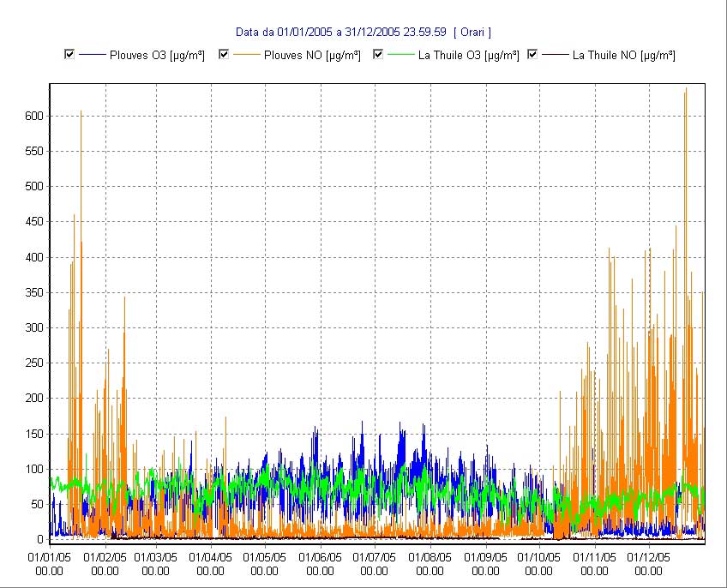Click the 01/01/05 date on the x-axis
Image resolution: width=727 pixels, height=588 pixels.
click(x=49, y=557)
